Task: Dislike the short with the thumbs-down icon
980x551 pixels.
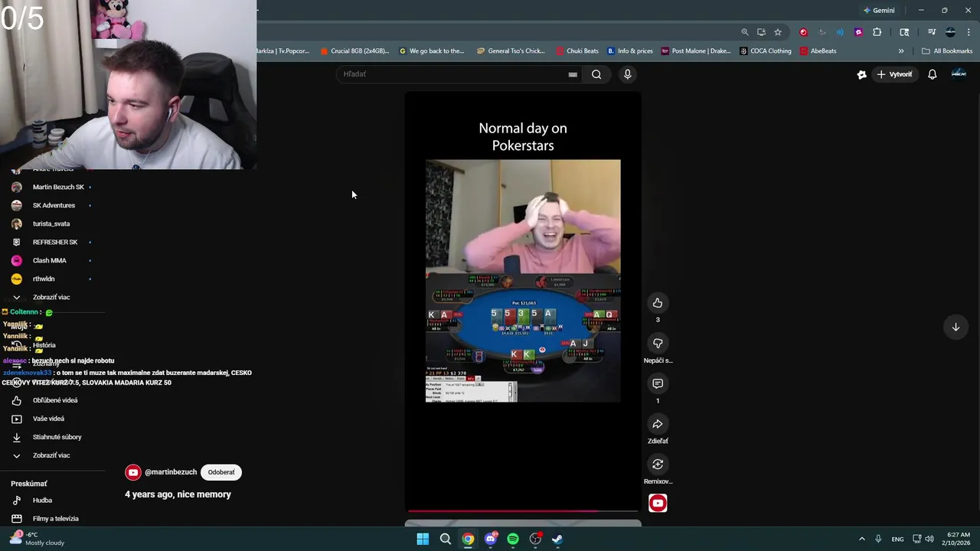Action: pyautogui.click(x=658, y=344)
